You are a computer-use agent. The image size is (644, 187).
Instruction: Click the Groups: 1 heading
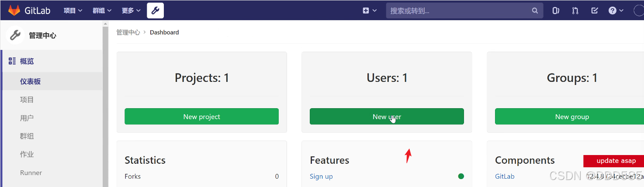572,78
